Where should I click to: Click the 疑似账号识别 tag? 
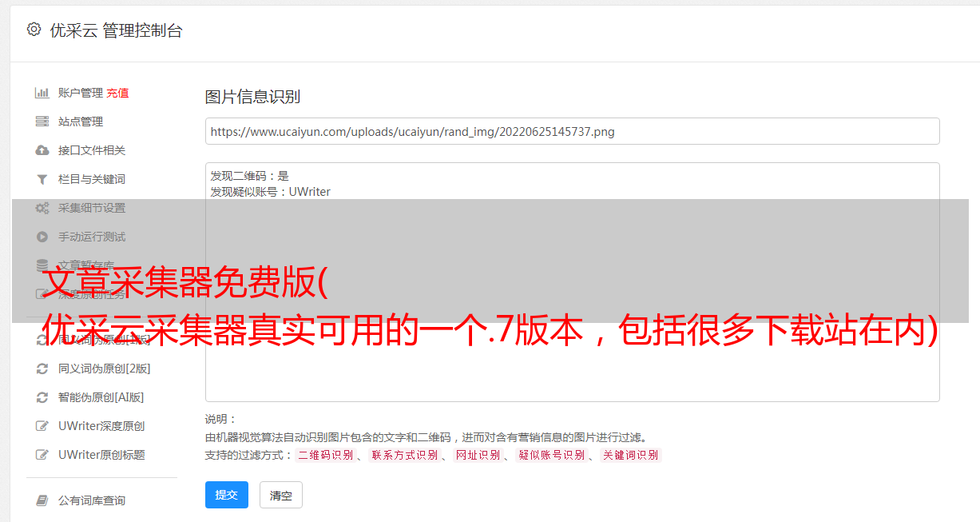point(551,455)
